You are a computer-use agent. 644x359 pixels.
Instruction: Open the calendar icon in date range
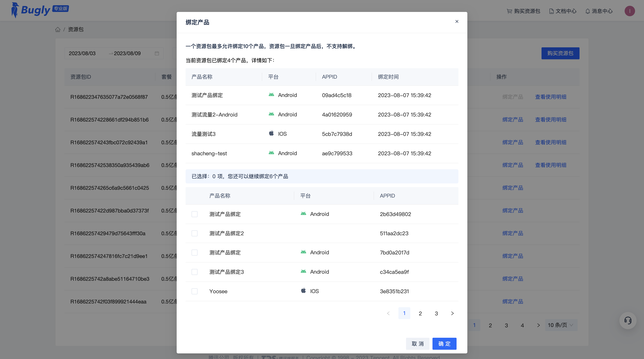point(157,53)
